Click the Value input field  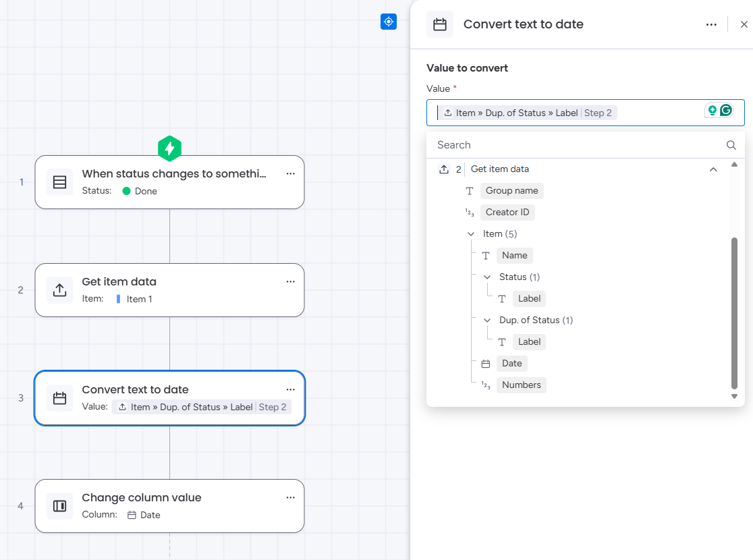tap(585, 113)
